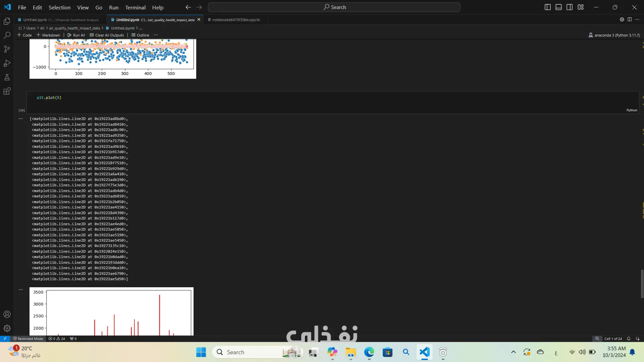Open the Search view in activity bar
The height and width of the screenshot is (362, 644).
coord(7,35)
